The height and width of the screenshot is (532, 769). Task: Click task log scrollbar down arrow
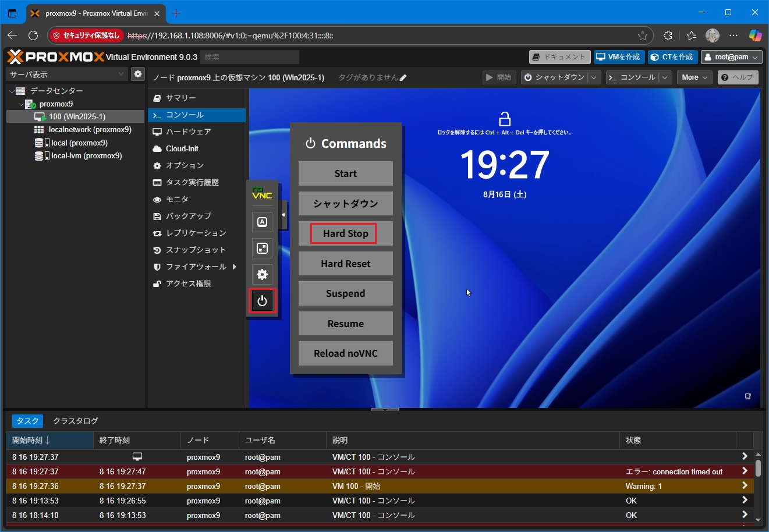click(758, 520)
